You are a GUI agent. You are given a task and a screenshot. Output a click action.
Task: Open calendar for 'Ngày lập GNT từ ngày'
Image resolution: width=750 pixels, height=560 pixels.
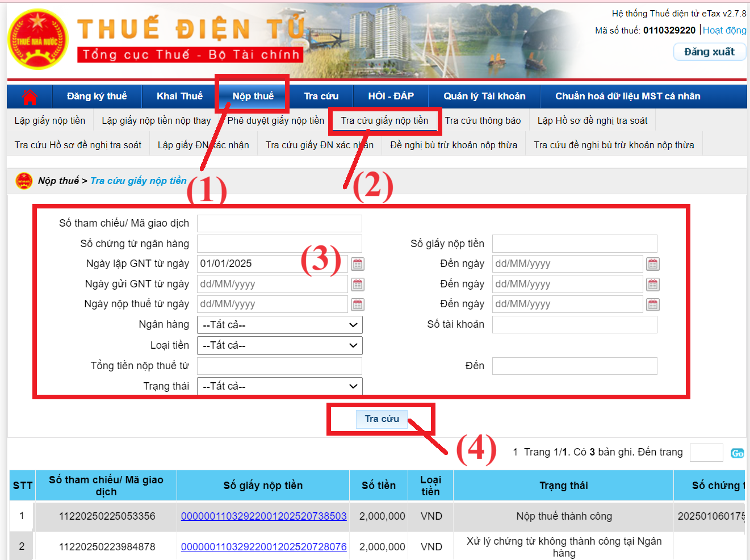[357, 264]
